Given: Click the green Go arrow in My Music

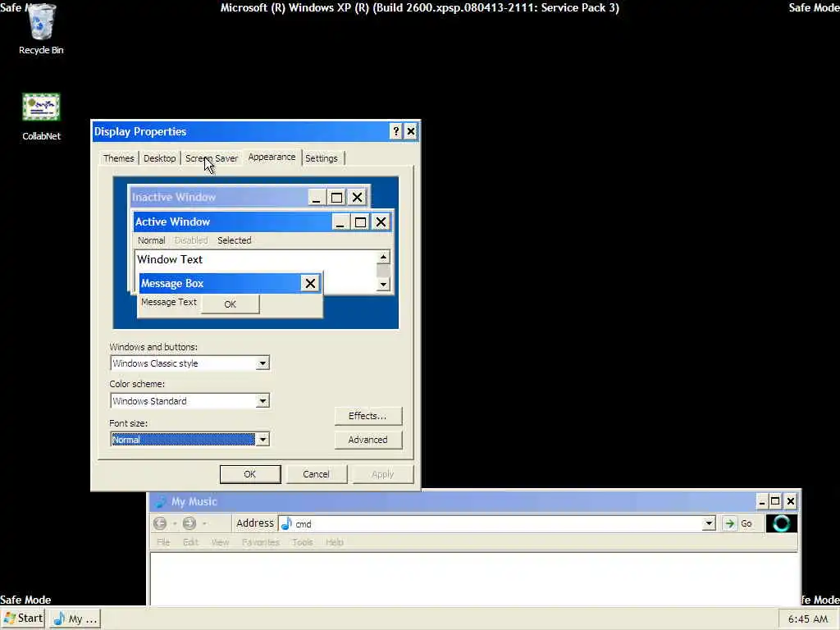Looking at the screenshot, I should (729, 523).
